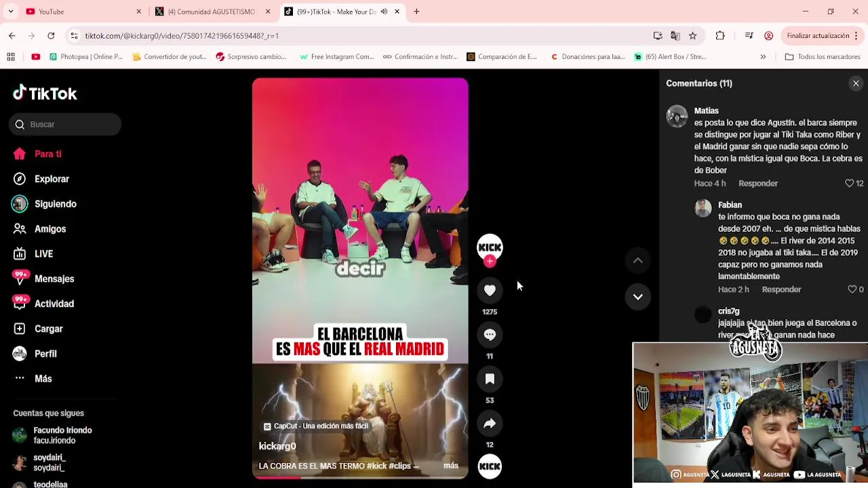Expand video description with más
Screen dimensions: 868x488
(451, 466)
